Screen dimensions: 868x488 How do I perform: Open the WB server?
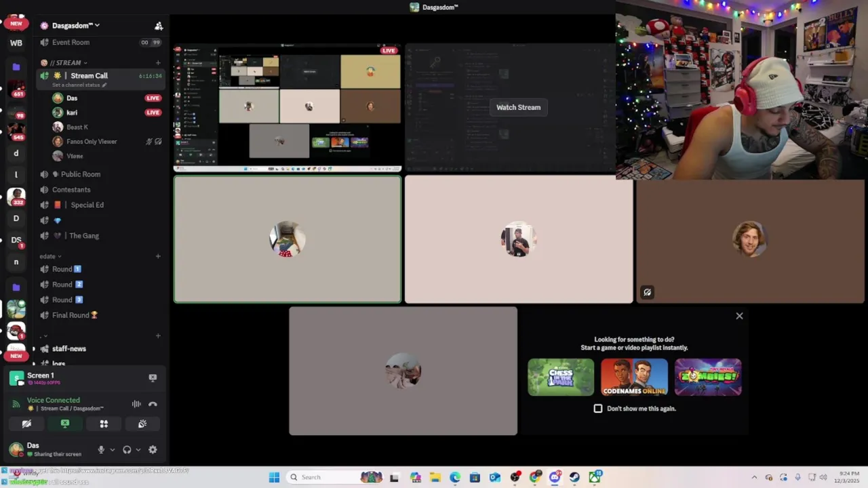(16, 43)
